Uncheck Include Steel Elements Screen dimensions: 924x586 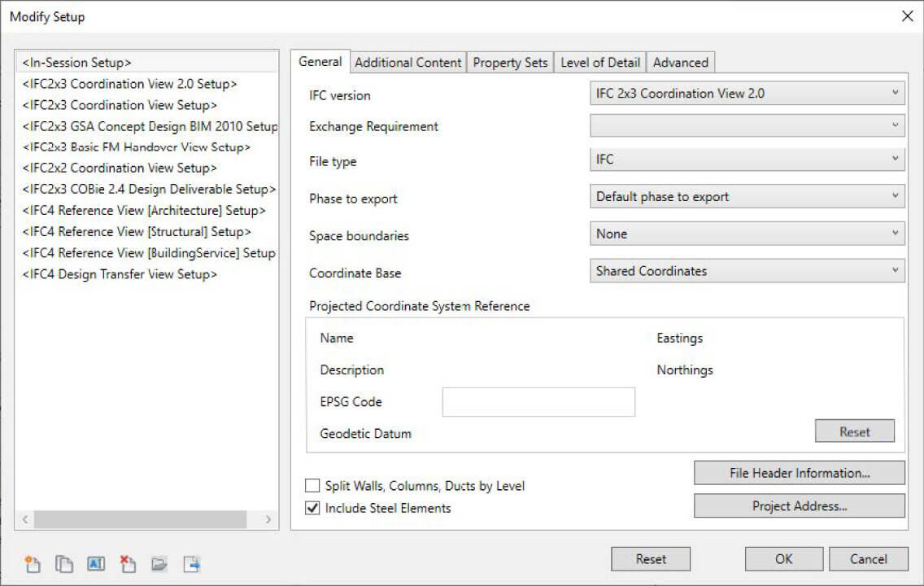[x=312, y=508]
